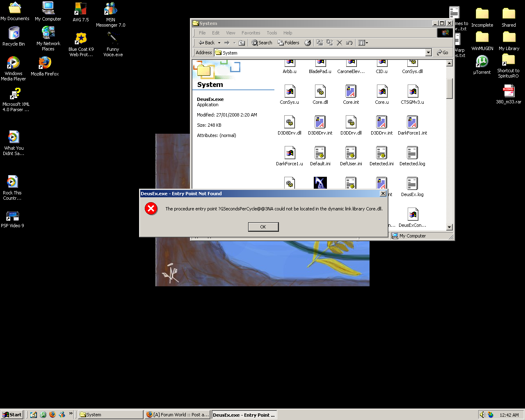Open the View menu

[x=231, y=33]
